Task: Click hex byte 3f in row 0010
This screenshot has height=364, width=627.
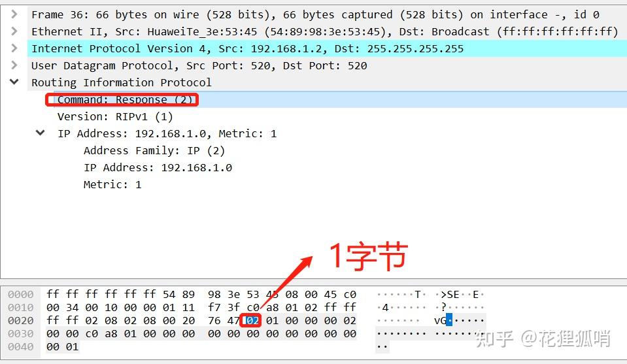Action: pos(233,308)
